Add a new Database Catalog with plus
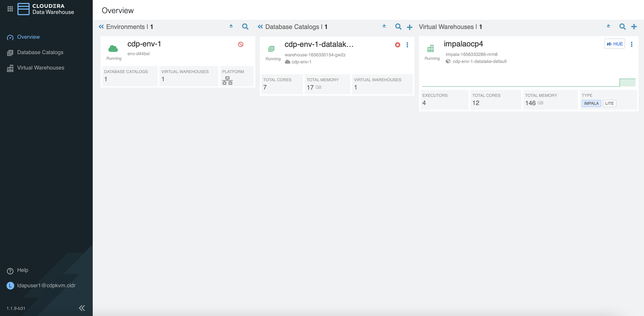Viewport: 644px width, 316px height. (410, 27)
